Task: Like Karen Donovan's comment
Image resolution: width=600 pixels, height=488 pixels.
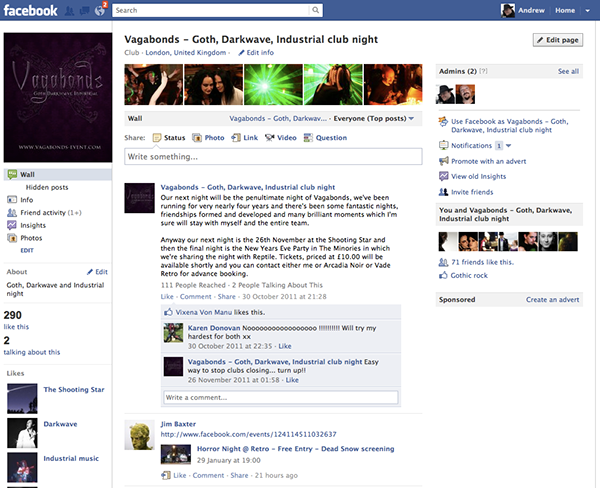Action: (285, 346)
